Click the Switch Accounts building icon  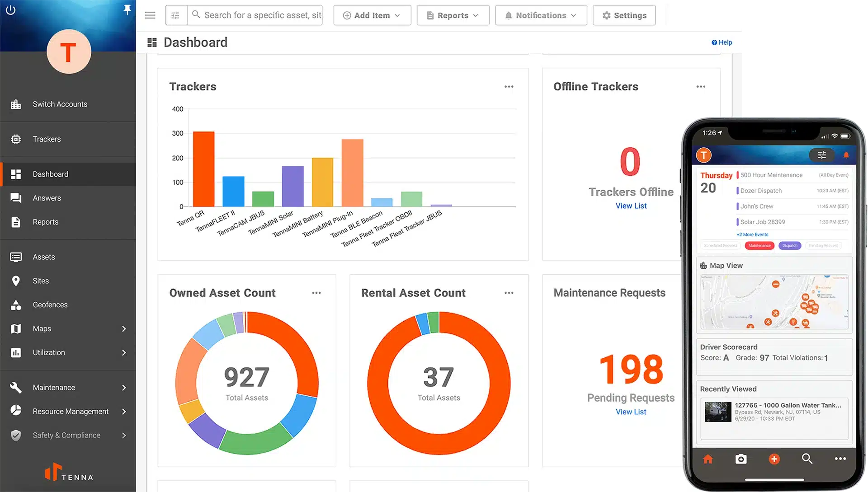[x=16, y=104]
